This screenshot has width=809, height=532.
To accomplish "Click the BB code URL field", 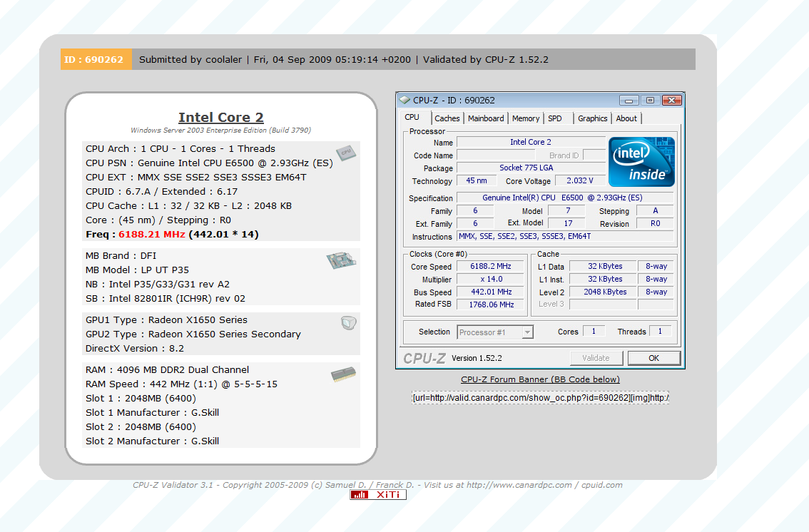I will (540, 397).
